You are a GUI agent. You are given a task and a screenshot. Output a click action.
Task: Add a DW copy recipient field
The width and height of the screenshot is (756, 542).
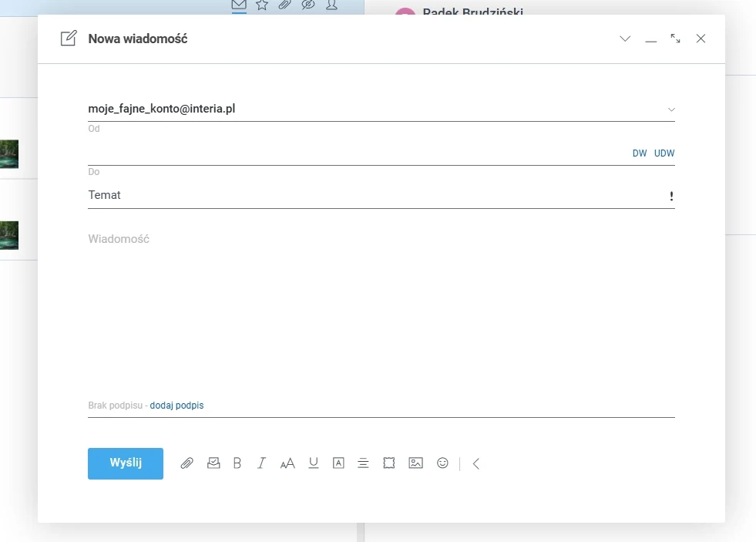(x=640, y=153)
